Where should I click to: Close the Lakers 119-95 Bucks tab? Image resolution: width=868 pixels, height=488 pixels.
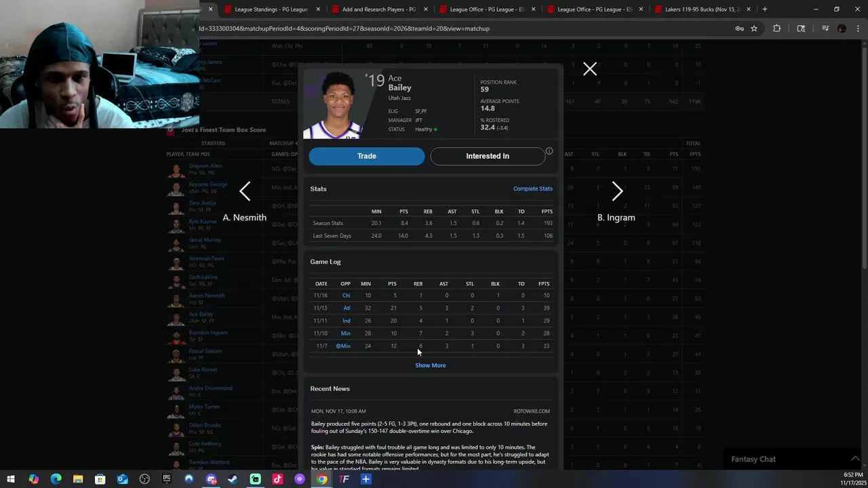(x=749, y=9)
